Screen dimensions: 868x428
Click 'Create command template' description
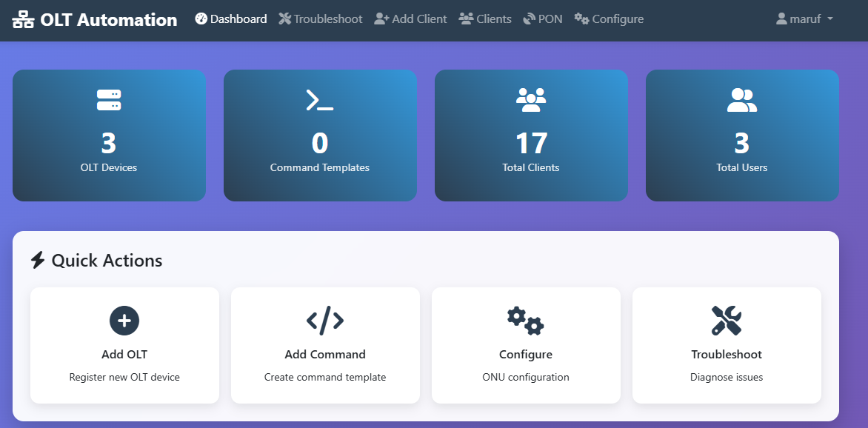point(325,377)
